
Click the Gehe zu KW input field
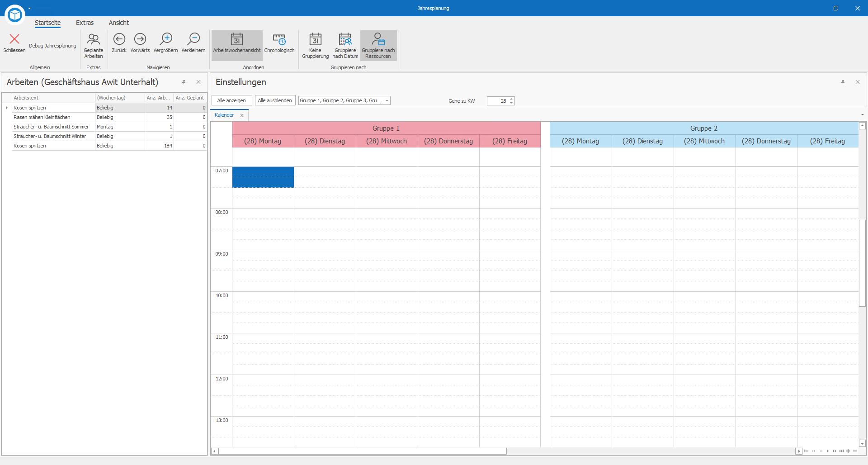[x=497, y=101]
